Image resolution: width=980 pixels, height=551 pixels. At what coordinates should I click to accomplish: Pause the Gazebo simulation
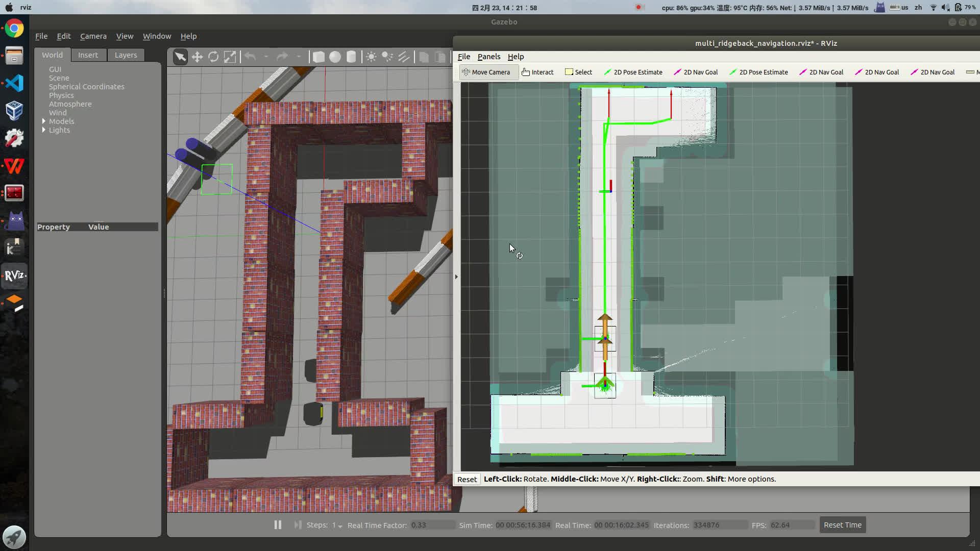pyautogui.click(x=277, y=524)
